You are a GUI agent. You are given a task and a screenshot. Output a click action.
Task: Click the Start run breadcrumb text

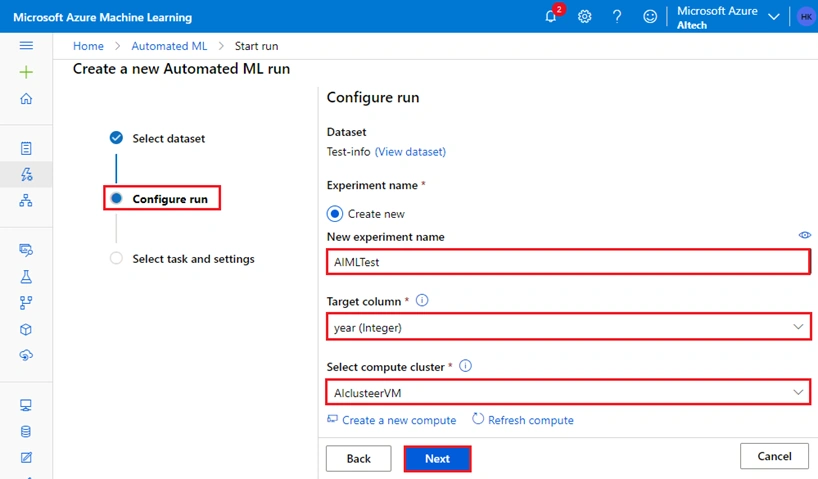pyautogui.click(x=256, y=46)
